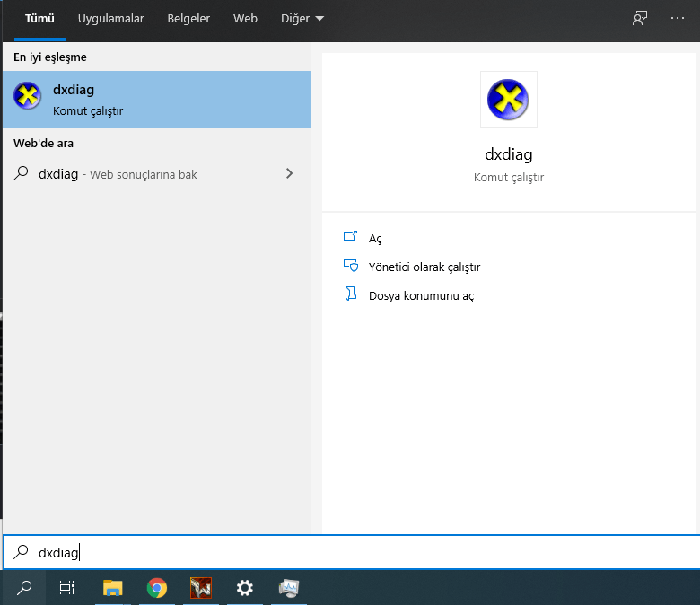Click the dxdiag title in preview pane

[509, 154]
